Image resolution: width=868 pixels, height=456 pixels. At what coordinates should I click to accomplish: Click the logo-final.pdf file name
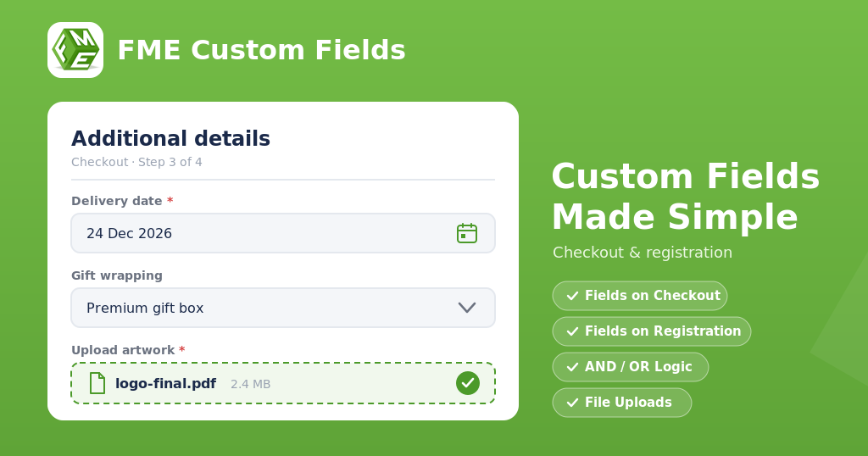[x=165, y=383]
